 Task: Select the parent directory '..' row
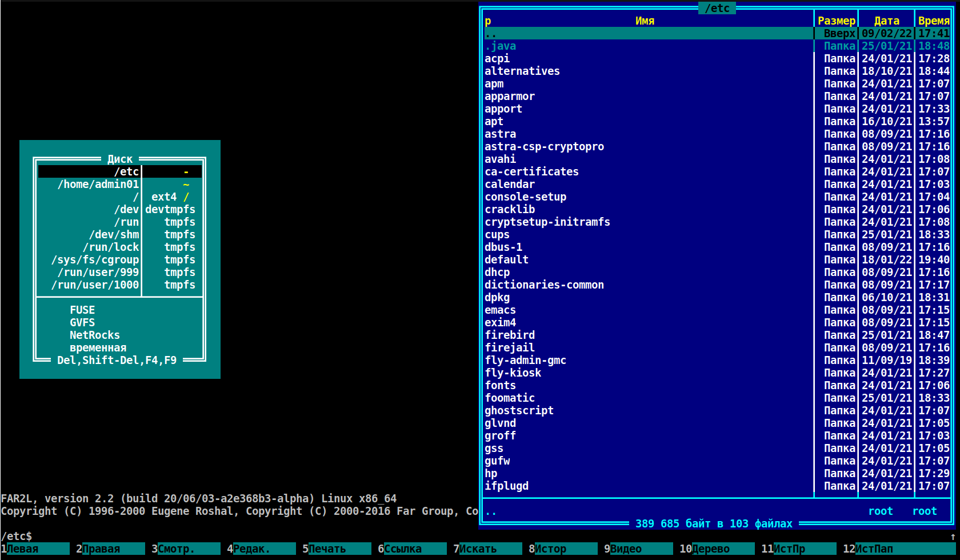(x=717, y=33)
